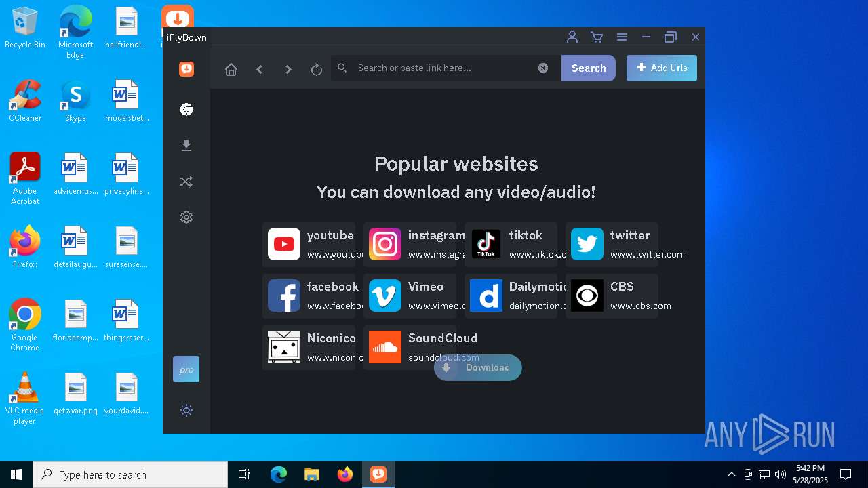Viewport: 868px width, 488px height.
Task: Select Firefox desktop shortcut
Action: click(25, 247)
